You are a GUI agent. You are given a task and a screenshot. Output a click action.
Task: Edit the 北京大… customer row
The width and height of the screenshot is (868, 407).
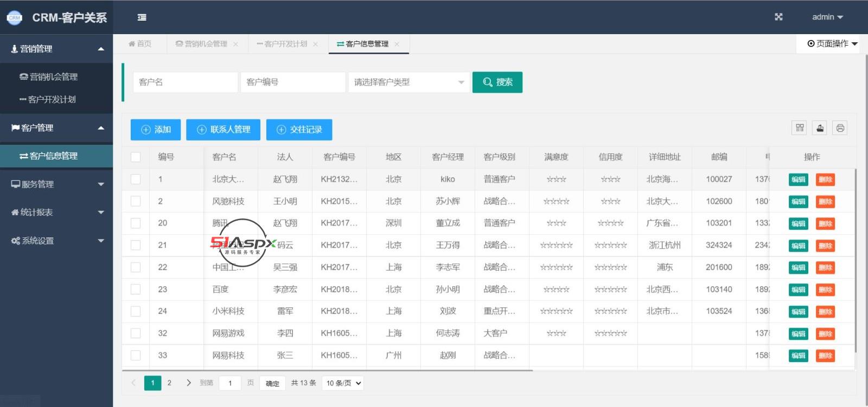pos(799,179)
